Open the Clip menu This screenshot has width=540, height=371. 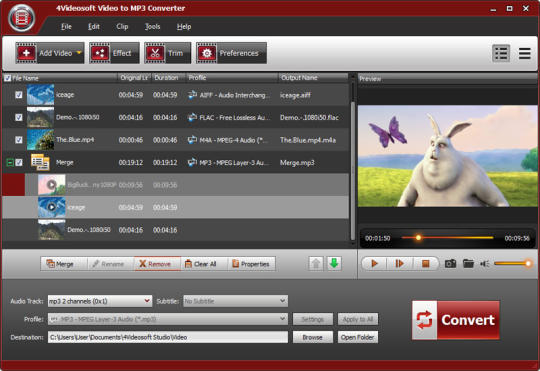pyautogui.click(x=122, y=27)
